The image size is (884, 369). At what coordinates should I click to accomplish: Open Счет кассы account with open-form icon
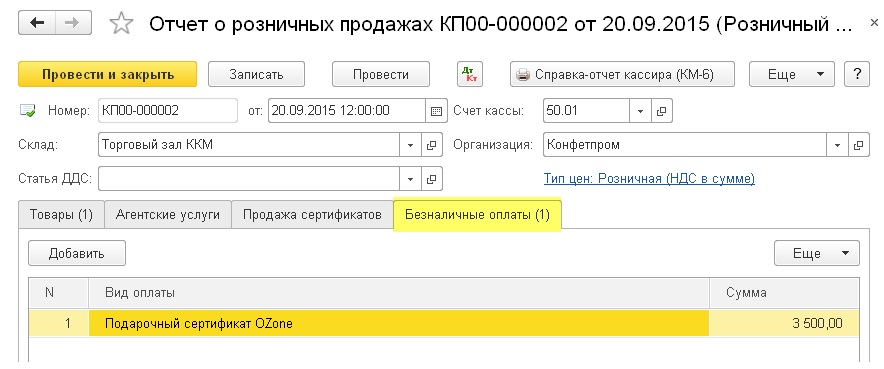coord(662,111)
